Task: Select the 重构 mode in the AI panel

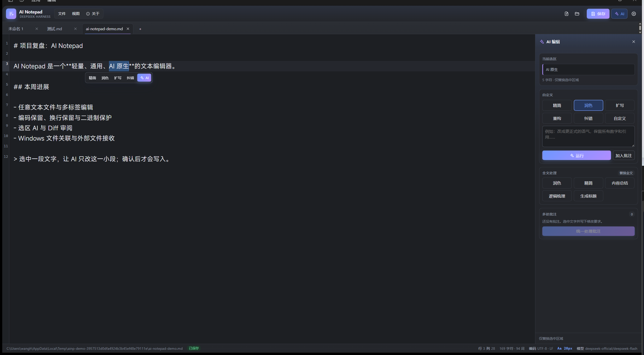Action: pyautogui.click(x=557, y=118)
